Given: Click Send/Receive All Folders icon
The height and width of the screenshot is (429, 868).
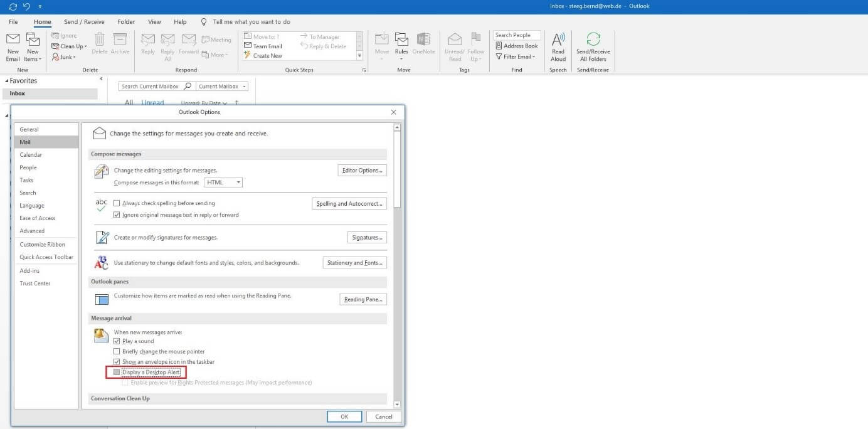Looking at the screenshot, I should coord(593,40).
